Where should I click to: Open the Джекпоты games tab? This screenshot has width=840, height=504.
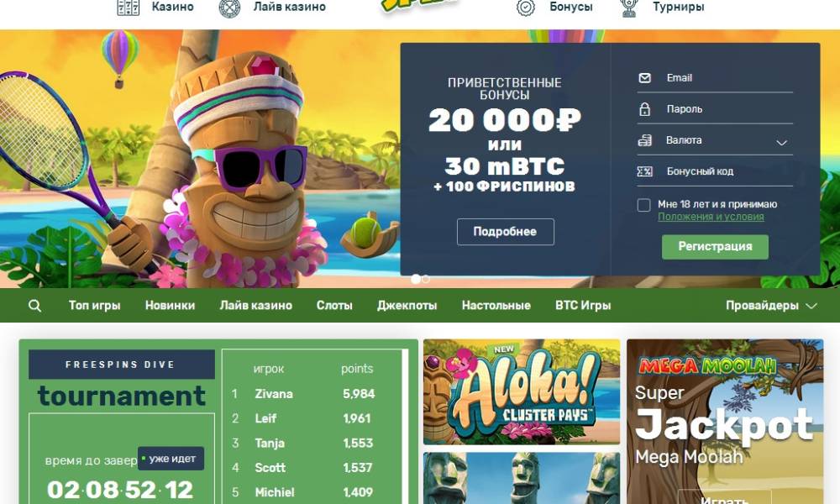[x=407, y=305]
